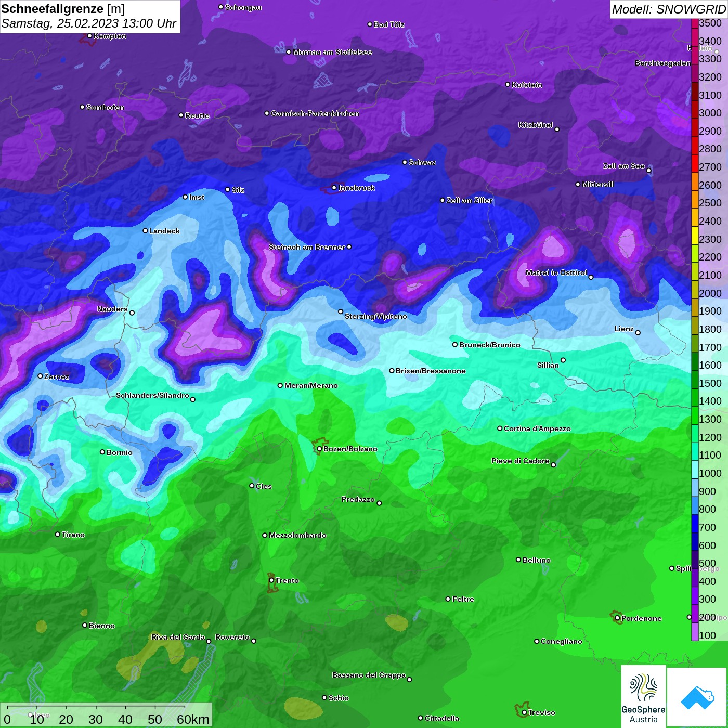Image resolution: width=728 pixels, height=728 pixels.
Task: Click the Garmisch-Partenkirchen label
Action: (315, 113)
